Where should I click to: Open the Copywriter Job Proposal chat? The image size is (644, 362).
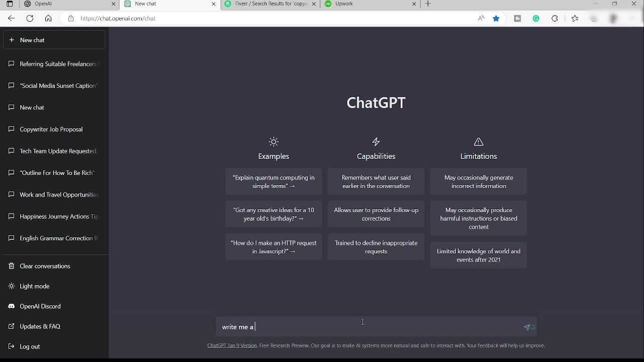pyautogui.click(x=51, y=129)
